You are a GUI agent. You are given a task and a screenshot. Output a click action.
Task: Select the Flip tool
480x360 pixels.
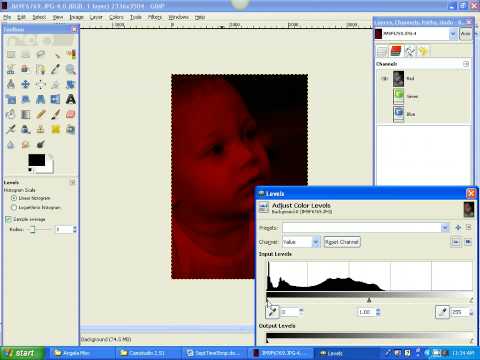(56, 99)
